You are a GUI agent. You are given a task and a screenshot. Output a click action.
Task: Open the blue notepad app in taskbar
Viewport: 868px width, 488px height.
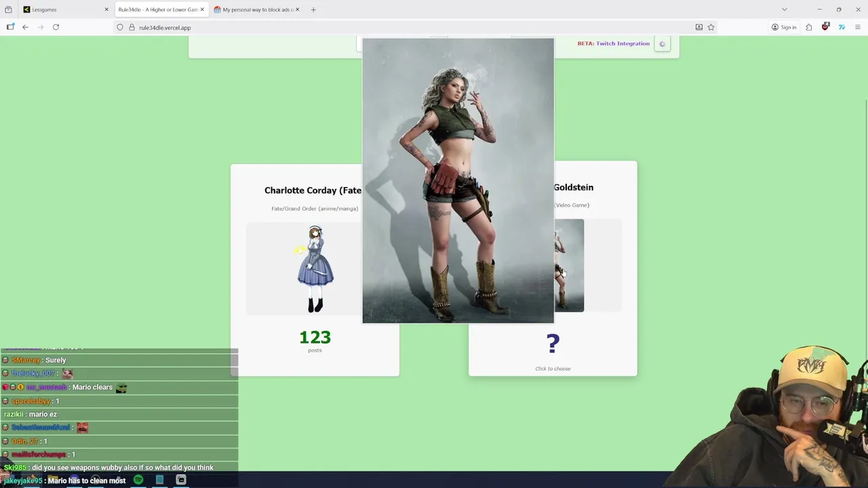click(x=160, y=480)
